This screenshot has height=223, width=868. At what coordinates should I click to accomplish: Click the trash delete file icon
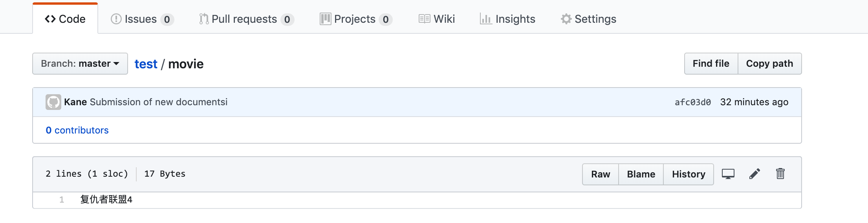click(780, 174)
